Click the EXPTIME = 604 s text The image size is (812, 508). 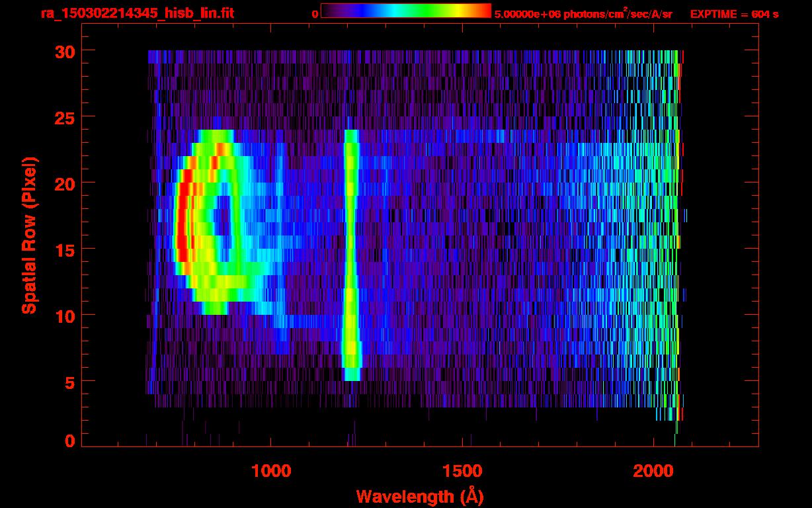pyautogui.click(x=734, y=14)
